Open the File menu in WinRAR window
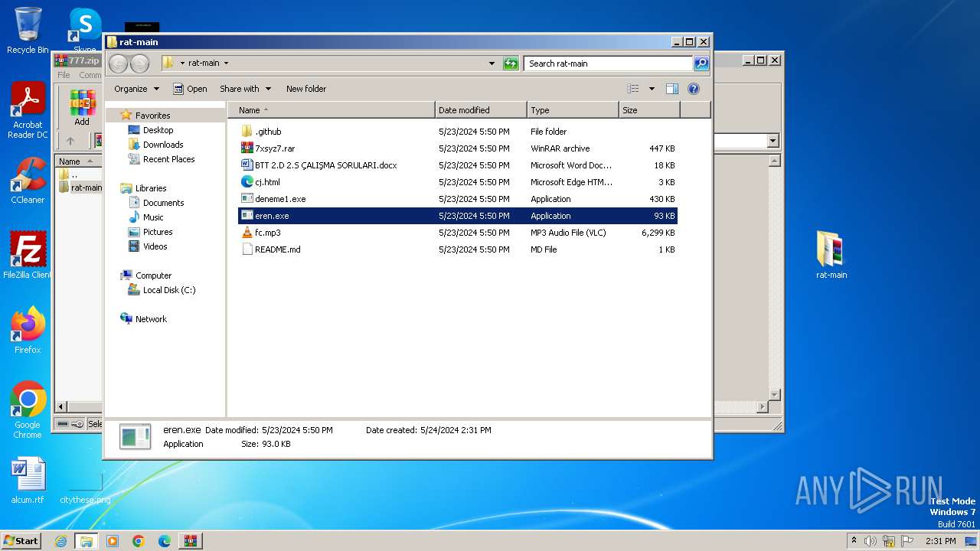The height and width of the screenshot is (551, 980). pos(64,75)
